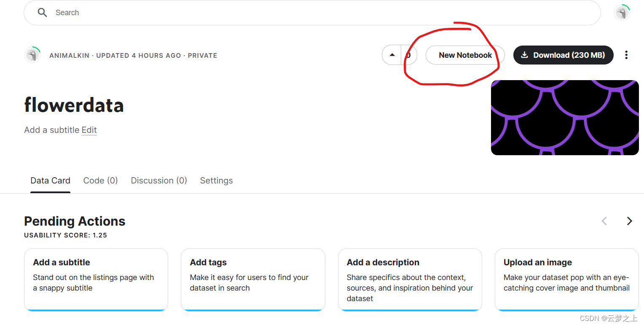Go to previous pending actions with left chevron
Viewport: 644px width, 326px height.
point(604,221)
